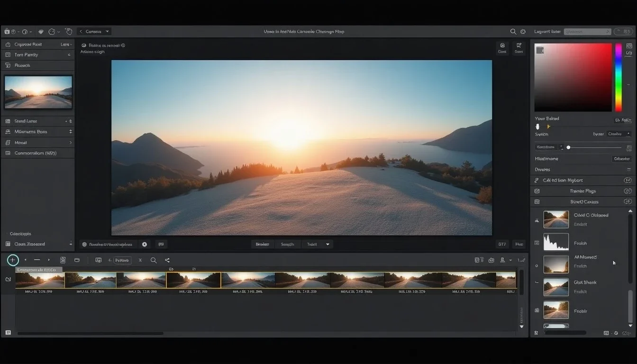The image size is (637, 364).
Task: Open the search magnifier in the top bar
Action: 513,32
